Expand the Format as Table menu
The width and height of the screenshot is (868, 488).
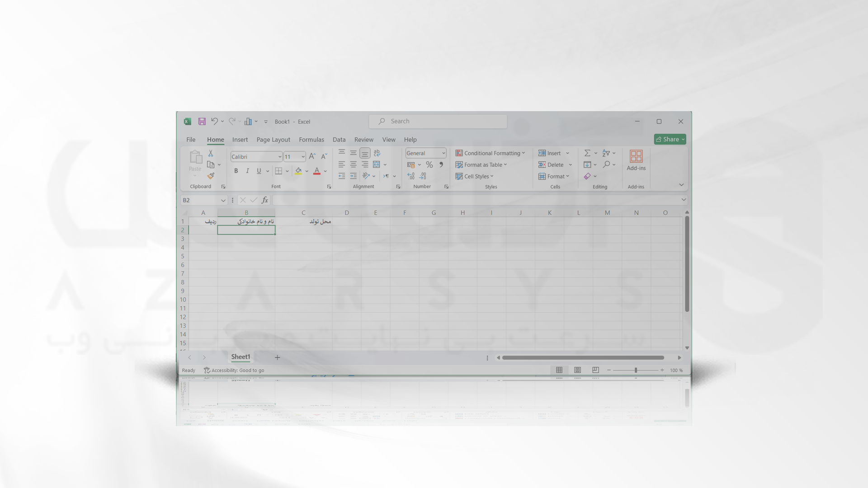pyautogui.click(x=481, y=165)
